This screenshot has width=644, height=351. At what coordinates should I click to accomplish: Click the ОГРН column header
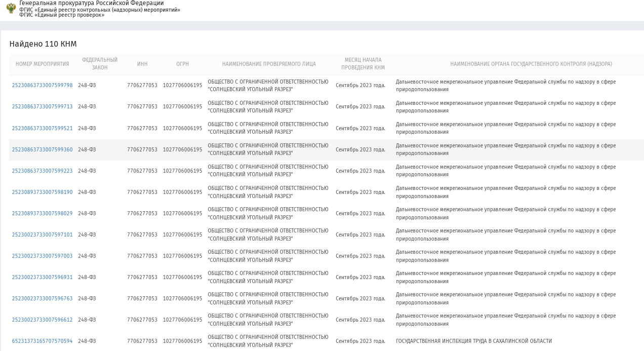(182, 64)
